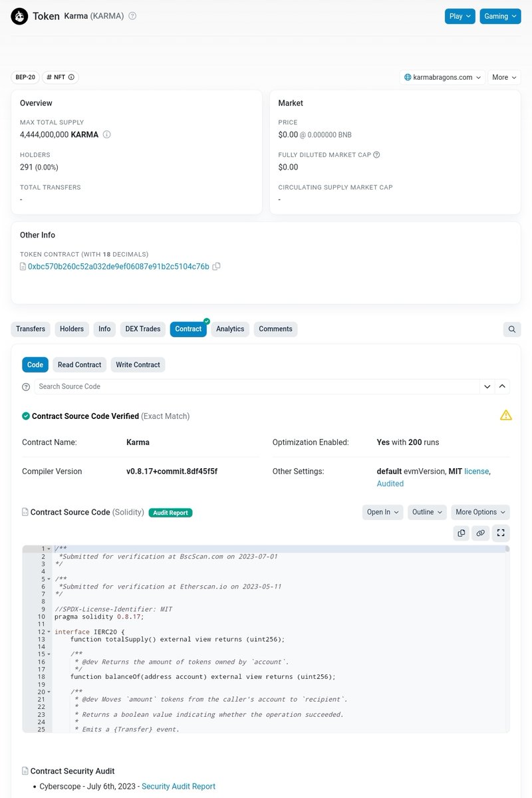Viewport: 532px width, 798px height.
Task: Go to previous search match (up chevron)
Action: coord(503,386)
